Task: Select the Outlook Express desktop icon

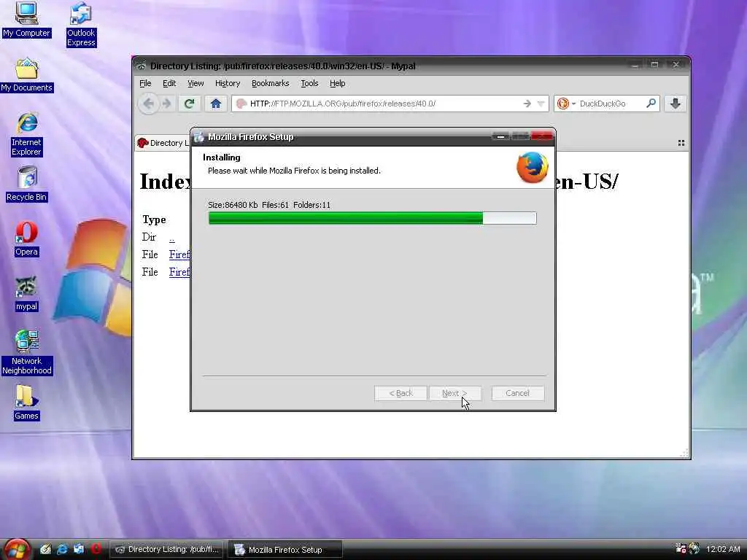Action: (81, 24)
